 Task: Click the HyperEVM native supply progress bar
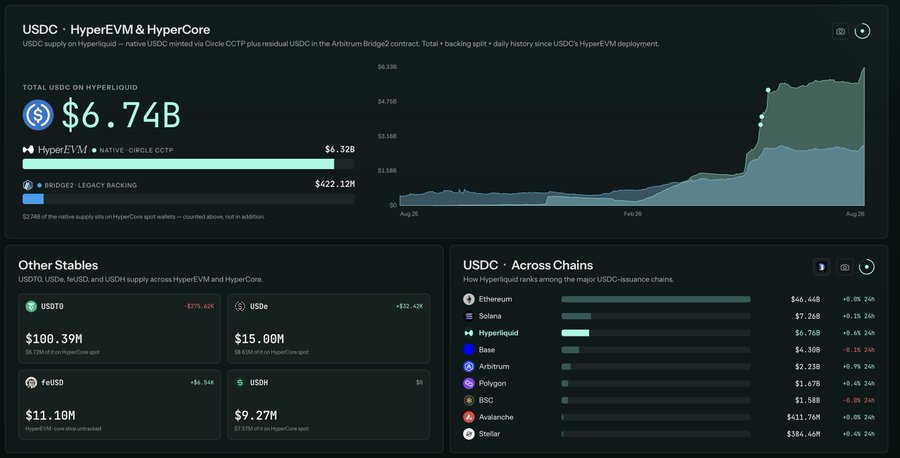(x=188, y=164)
